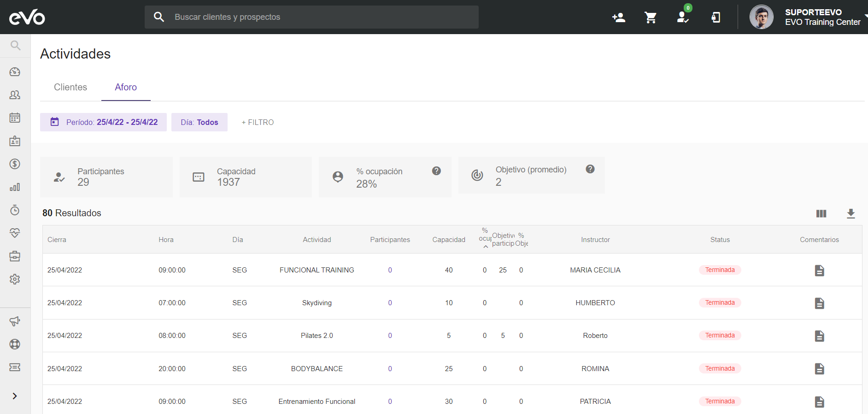Viewport: 868px width, 414px height.
Task: Open the column visibility settings icon
Action: (x=821, y=213)
